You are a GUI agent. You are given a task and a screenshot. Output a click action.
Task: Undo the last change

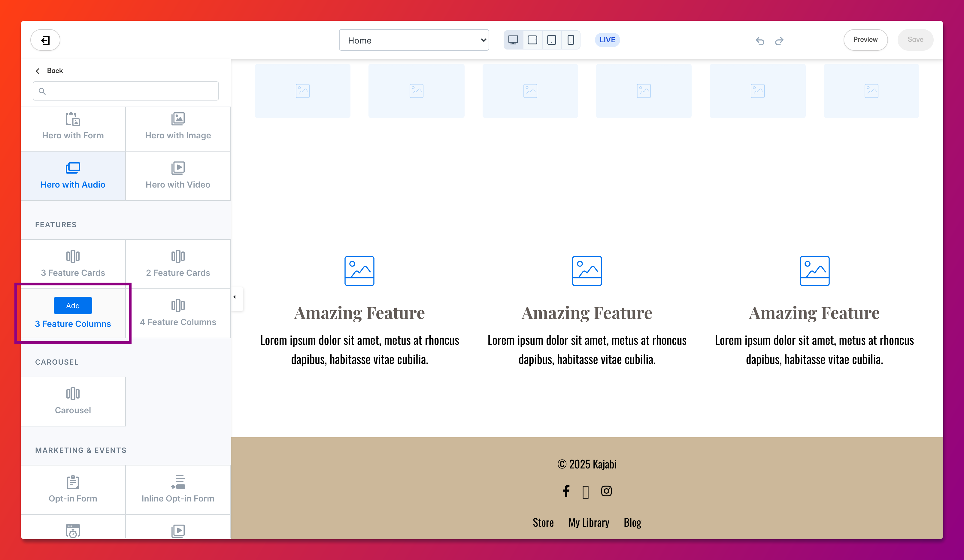click(x=760, y=41)
